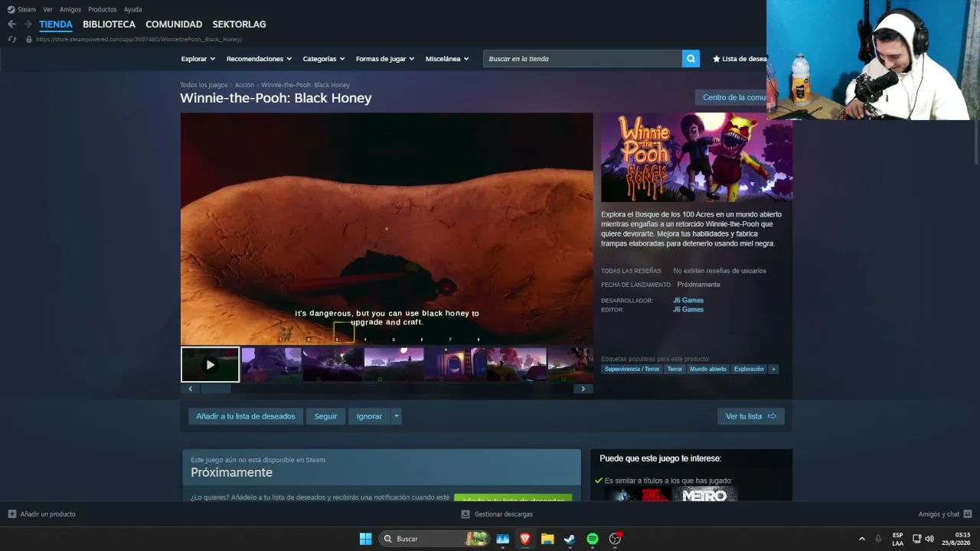Click the Seguir button
The width and height of the screenshot is (980, 551).
click(x=325, y=416)
